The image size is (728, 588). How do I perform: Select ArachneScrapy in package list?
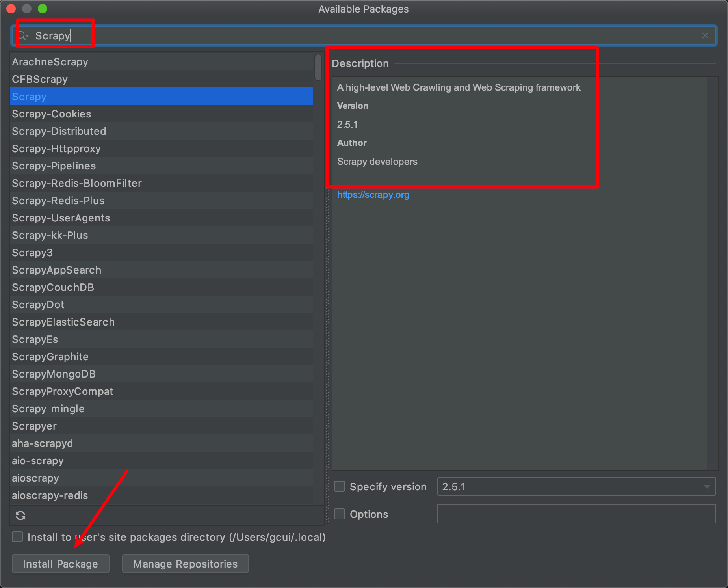[162, 62]
